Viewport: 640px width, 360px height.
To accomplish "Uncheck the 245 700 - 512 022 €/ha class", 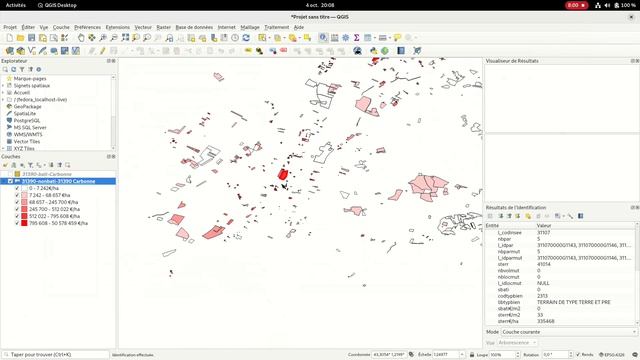I will point(17,209).
